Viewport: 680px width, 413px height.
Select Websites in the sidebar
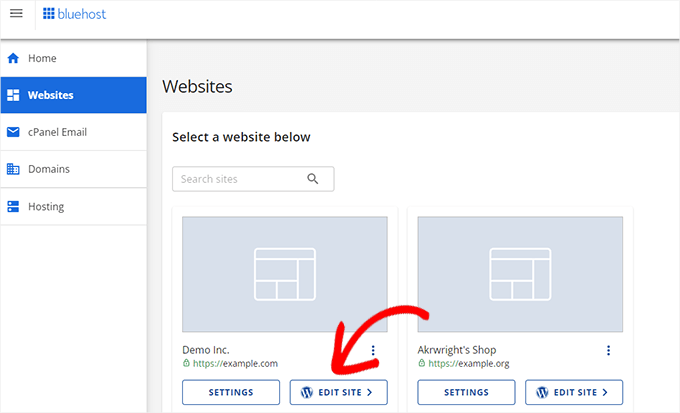(50, 95)
